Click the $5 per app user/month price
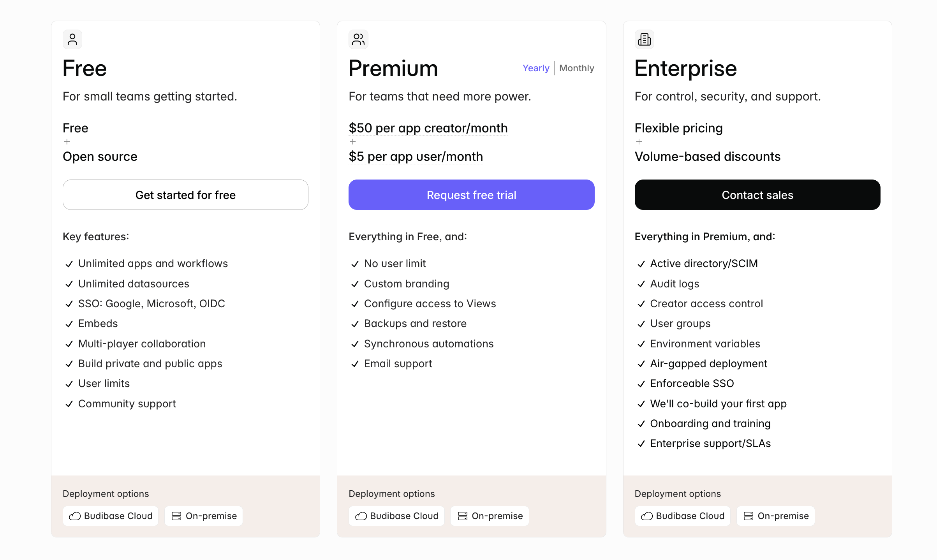The height and width of the screenshot is (560, 937). (416, 157)
